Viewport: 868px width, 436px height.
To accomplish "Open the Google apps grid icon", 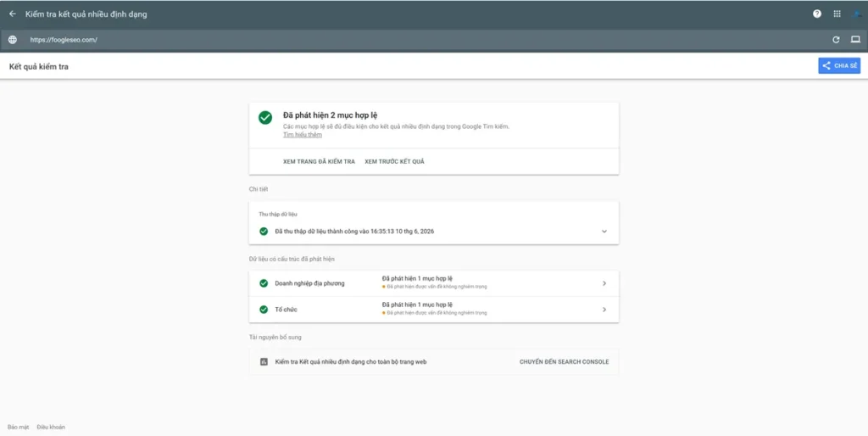I will click(837, 14).
